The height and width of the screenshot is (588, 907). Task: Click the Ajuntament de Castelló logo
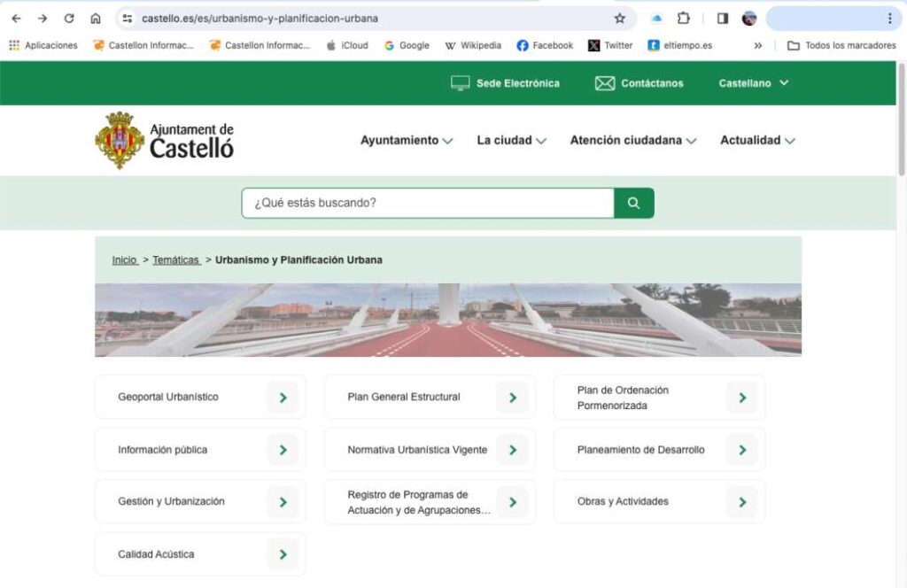165,140
